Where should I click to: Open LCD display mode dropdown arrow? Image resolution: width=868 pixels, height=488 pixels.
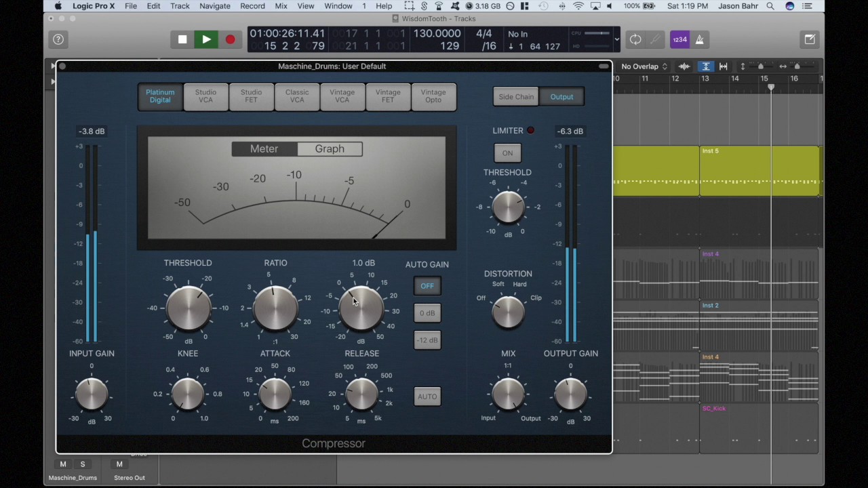pyautogui.click(x=616, y=39)
